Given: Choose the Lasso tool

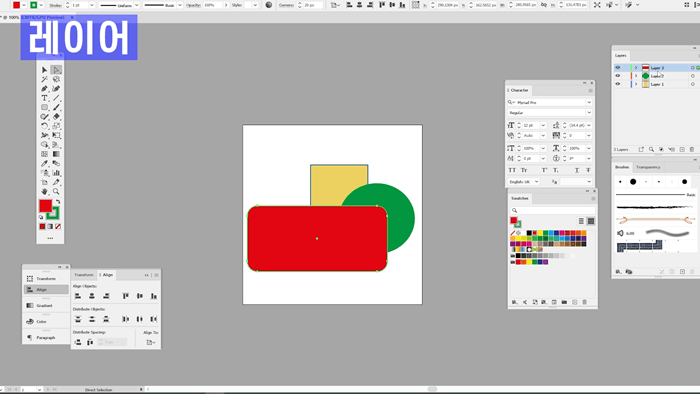Looking at the screenshot, I should pyautogui.click(x=56, y=79).
